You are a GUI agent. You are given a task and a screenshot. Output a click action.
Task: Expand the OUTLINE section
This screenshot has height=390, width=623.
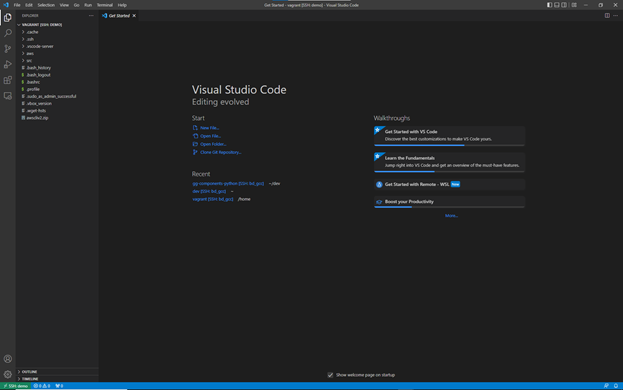tap(29, 372)
